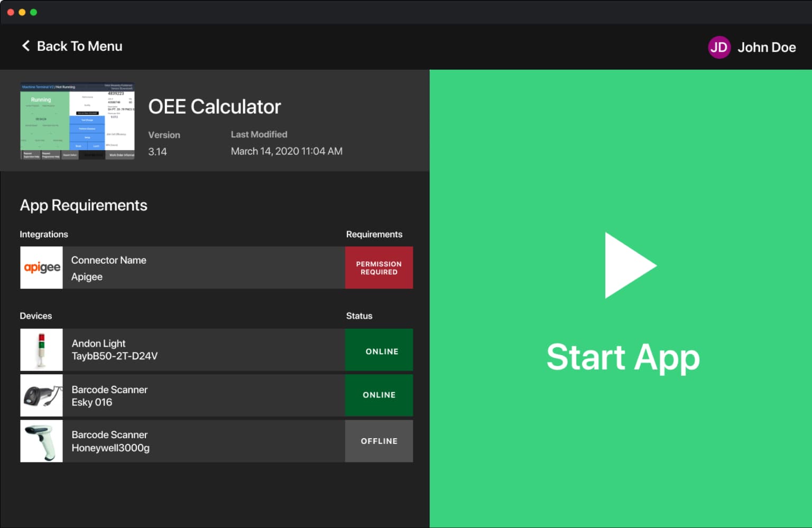812x528 pixels.
Task: Expand the Apigee Connector Name row
Action: [206, 267]
